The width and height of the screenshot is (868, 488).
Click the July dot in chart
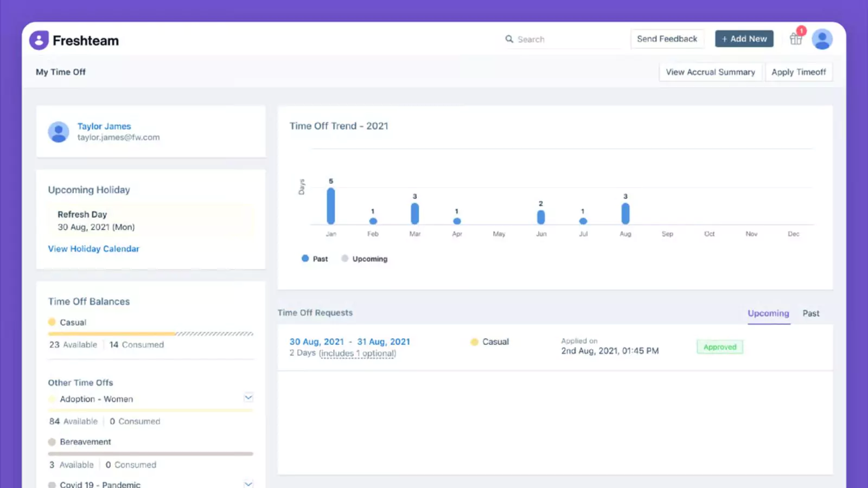[583, 221]
